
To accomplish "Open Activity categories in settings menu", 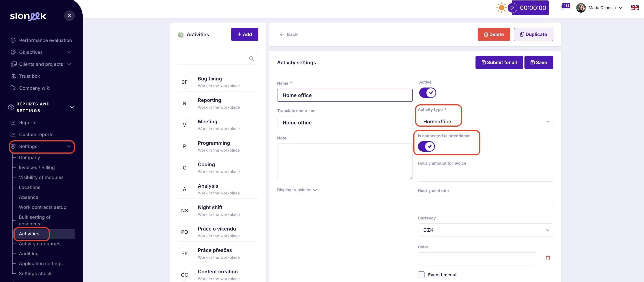I will click(39, 244).
